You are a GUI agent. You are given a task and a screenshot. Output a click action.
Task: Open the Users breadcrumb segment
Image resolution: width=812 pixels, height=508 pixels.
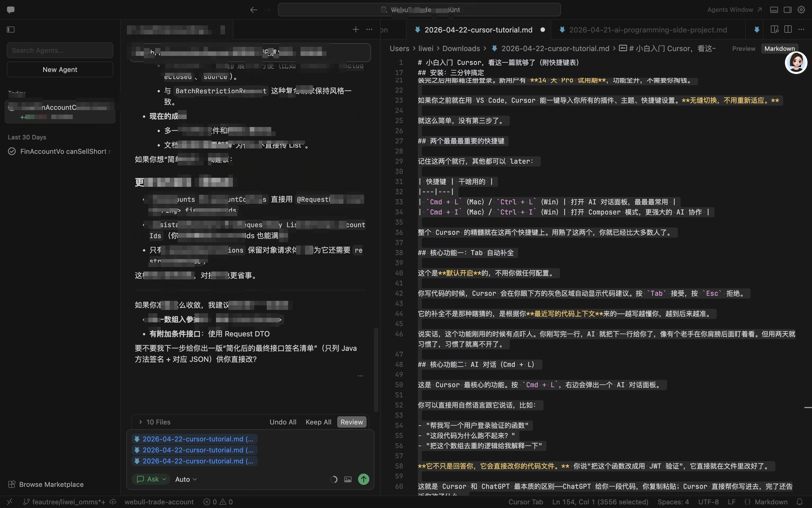tap(399, 48)
